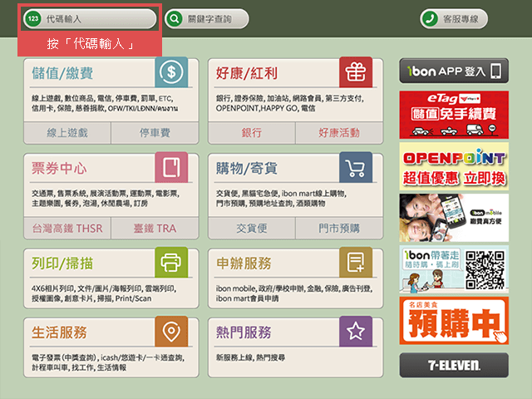The height and width of the screenshot is (399, 532).
Task: Click the red gift box 好康/紅利 icon
Action: tap(356, 72)
